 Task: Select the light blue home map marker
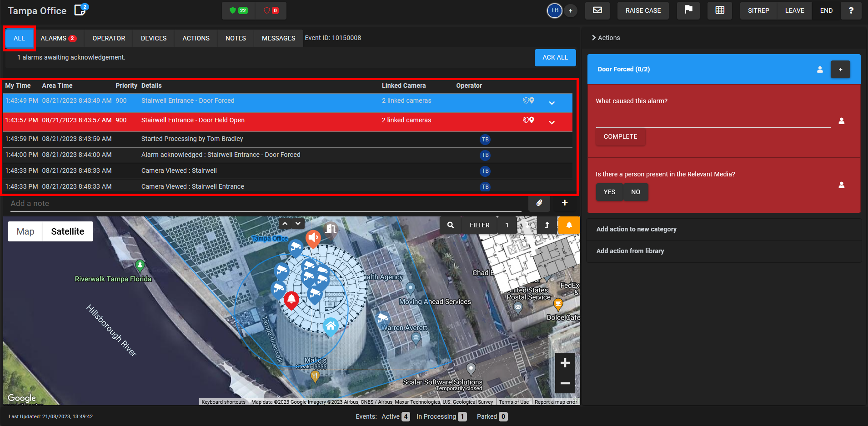pos(331,326)
